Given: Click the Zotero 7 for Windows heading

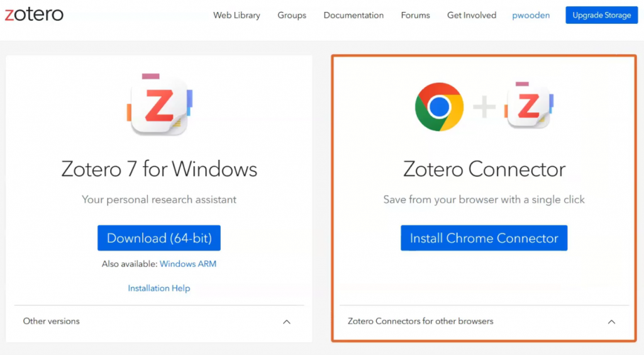Looking at the screenshot, I should 159,169.
